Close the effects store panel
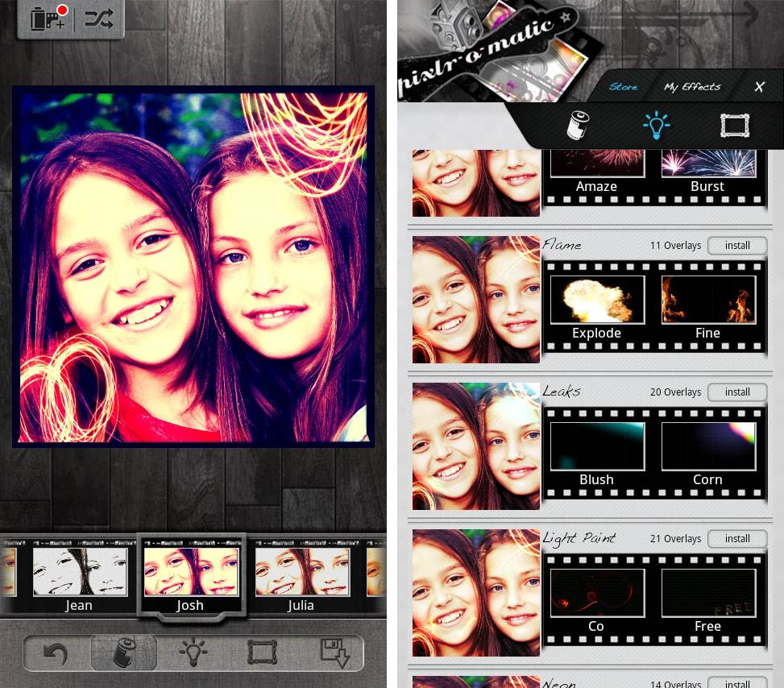The image size is (784, 688). coord(759,87)
